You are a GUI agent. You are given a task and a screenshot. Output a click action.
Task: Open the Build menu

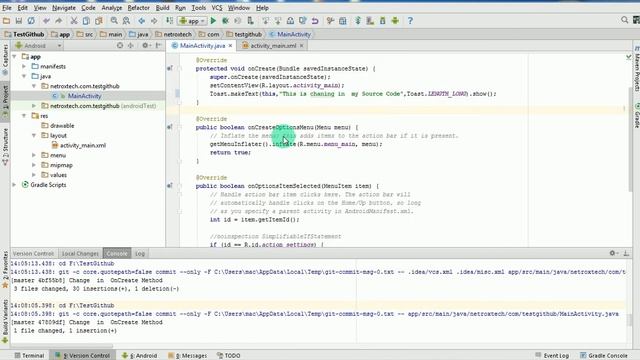coord(162,8)
